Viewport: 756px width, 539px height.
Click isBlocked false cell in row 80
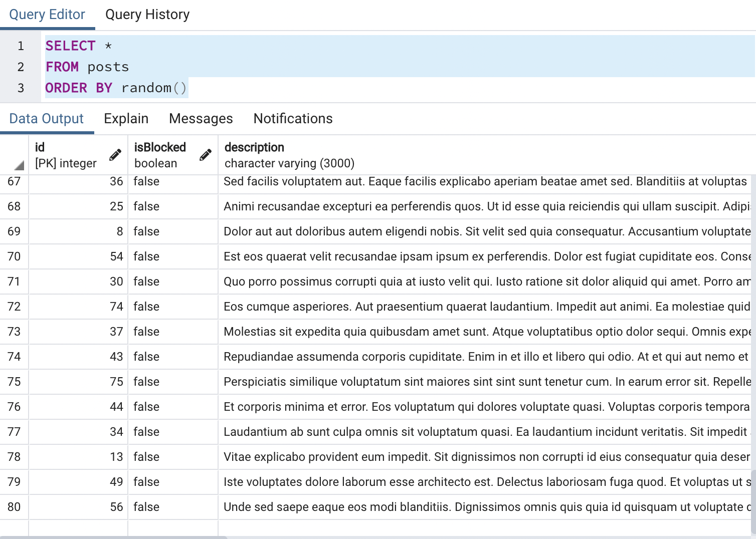[173, 507]
